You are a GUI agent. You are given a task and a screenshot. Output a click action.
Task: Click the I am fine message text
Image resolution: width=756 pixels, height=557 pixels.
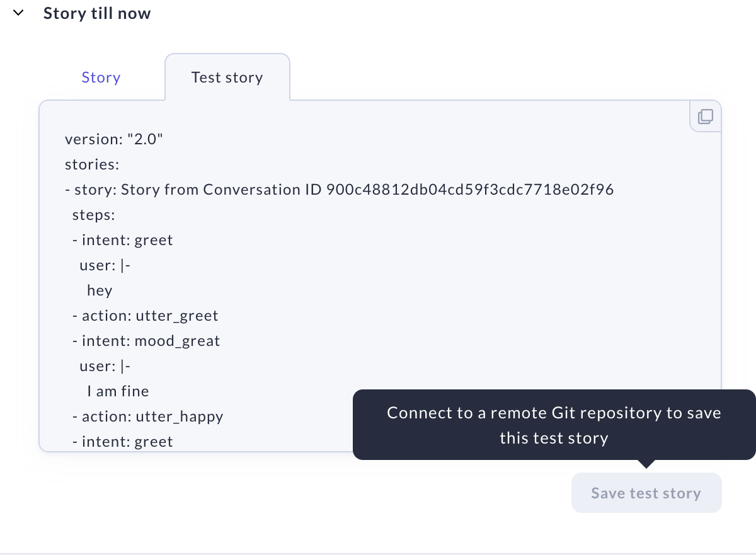tap(118, 391)
